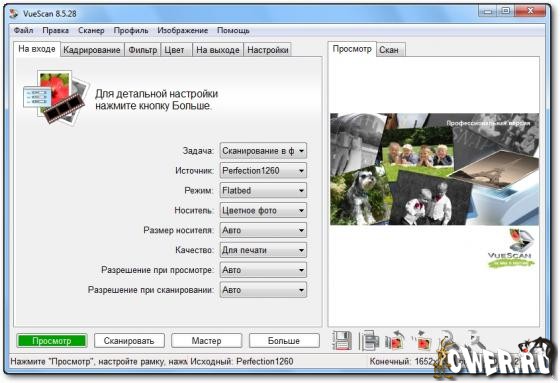Click the rotate image left icon
The image size is (560, 383).
[x=395, y=340]
